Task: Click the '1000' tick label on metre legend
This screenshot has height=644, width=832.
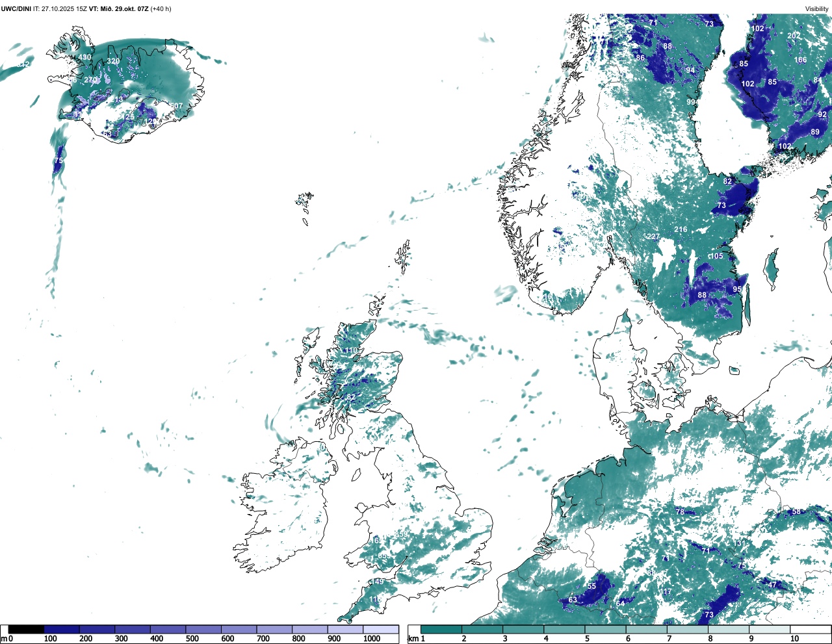Action: pyautogui.click(x=372, y=639)
